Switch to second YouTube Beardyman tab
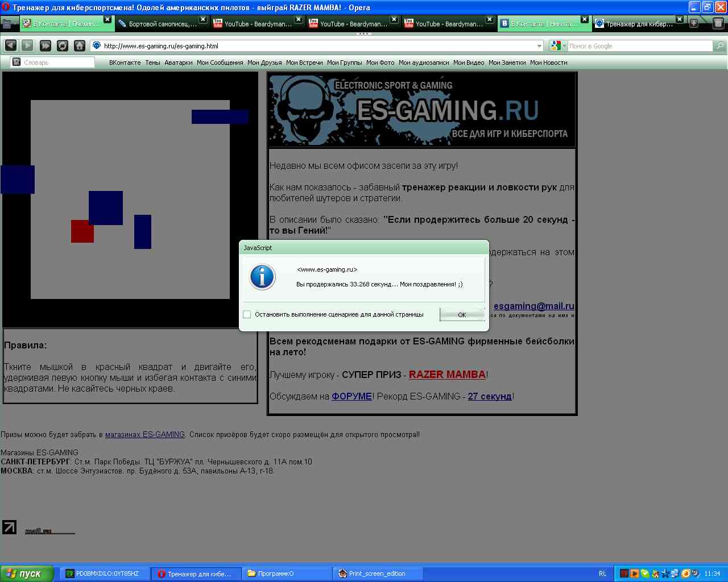 point(354,24)
